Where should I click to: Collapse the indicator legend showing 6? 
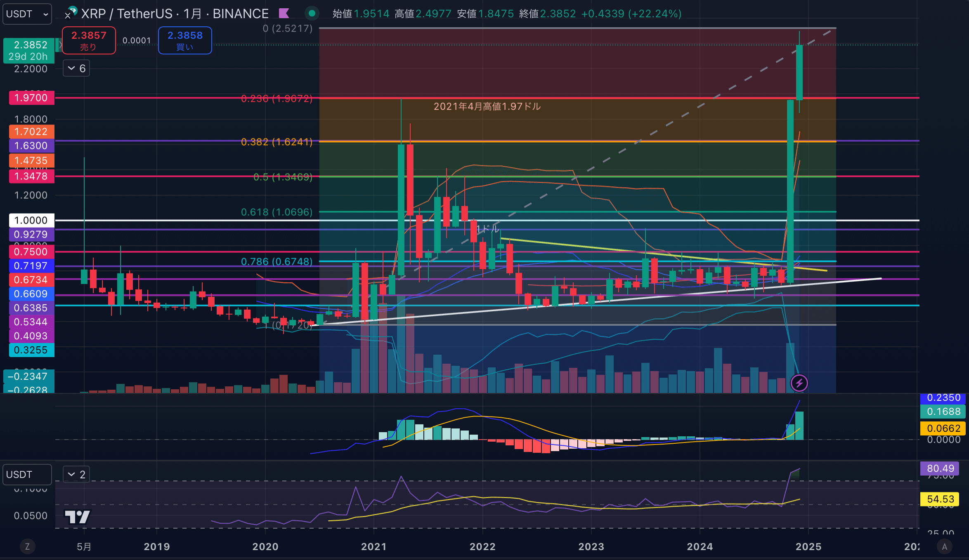(76, 68)
